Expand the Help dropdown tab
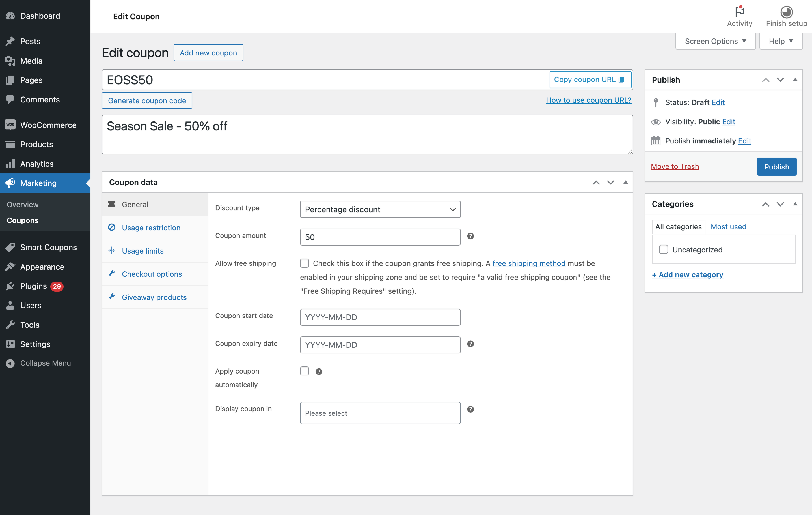The width and height of the screenshot is (812, 515). click(x=781, y=41)
